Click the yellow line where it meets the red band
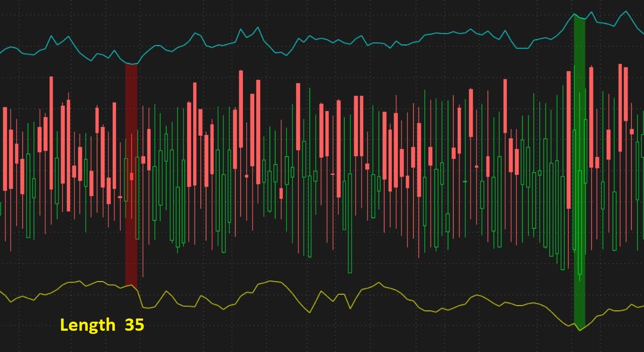The width and height of the screenshot is (644, 352). (x=132, y=286)
